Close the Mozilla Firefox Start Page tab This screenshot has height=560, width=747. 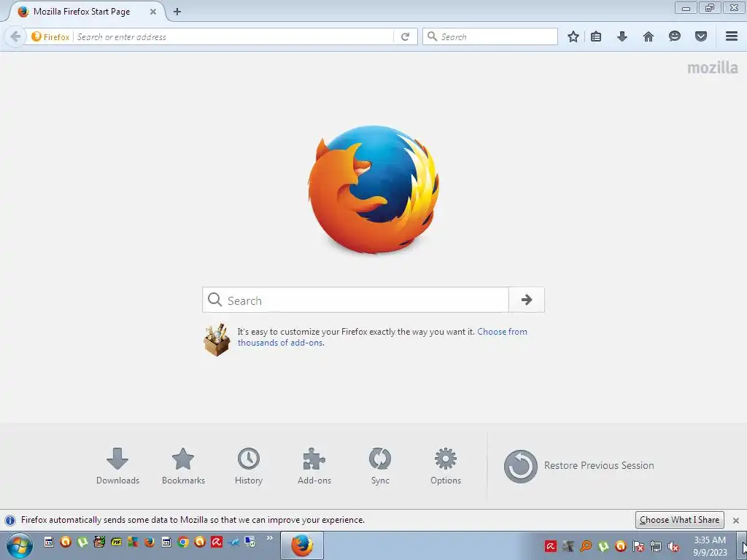tap(153, 12)
